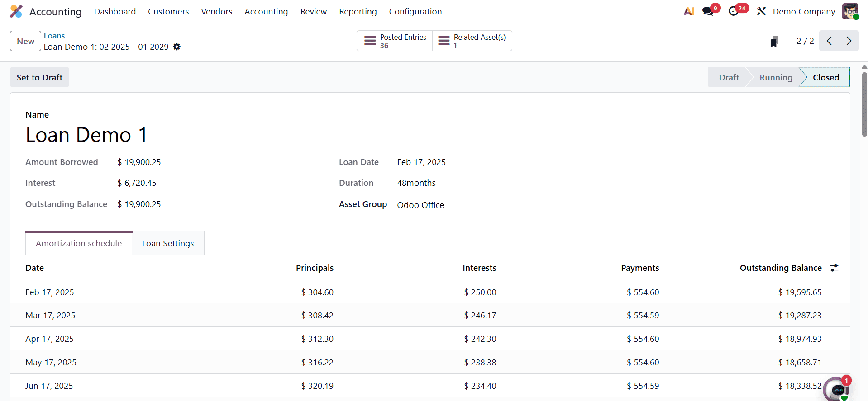Click the bookmark icon near pager

point(774,42)
